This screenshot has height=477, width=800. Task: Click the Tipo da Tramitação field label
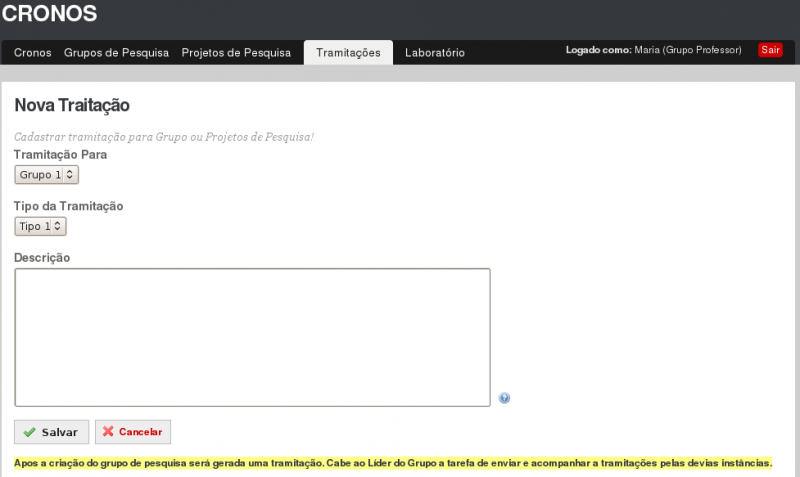click(x=68, y=206)
